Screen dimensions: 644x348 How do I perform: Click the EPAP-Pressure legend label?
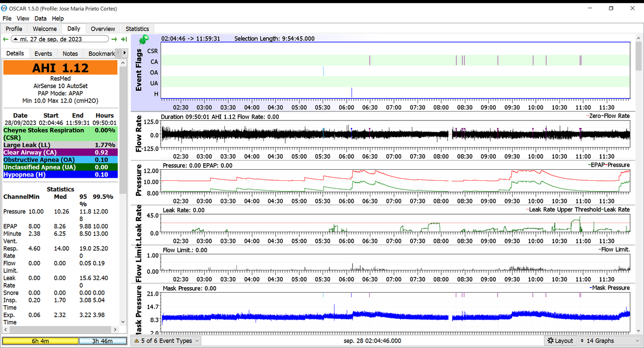tap(608, 165)
